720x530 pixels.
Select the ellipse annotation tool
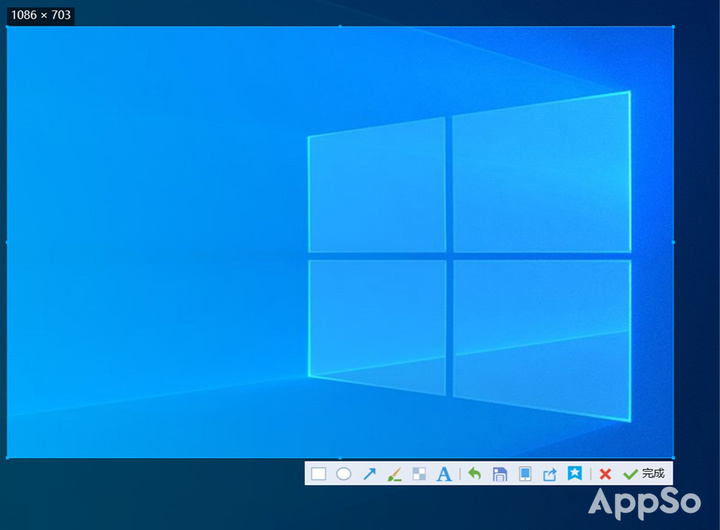[x=343, y=474]
